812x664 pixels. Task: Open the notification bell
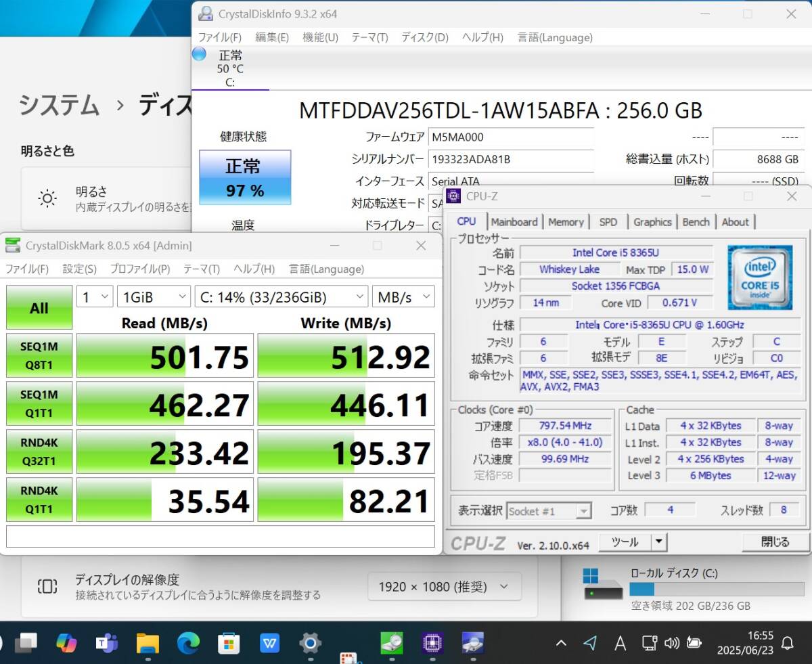[x=788, y=642]
